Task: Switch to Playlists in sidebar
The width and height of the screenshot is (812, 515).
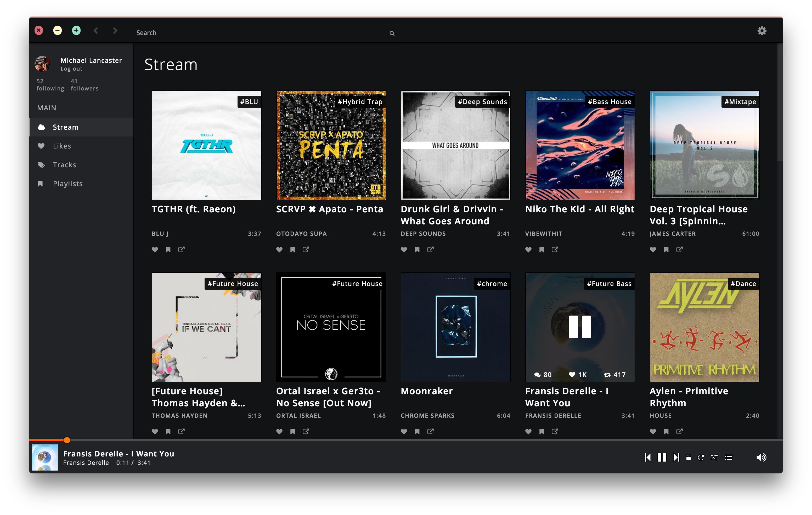Action: pos(68,184)
